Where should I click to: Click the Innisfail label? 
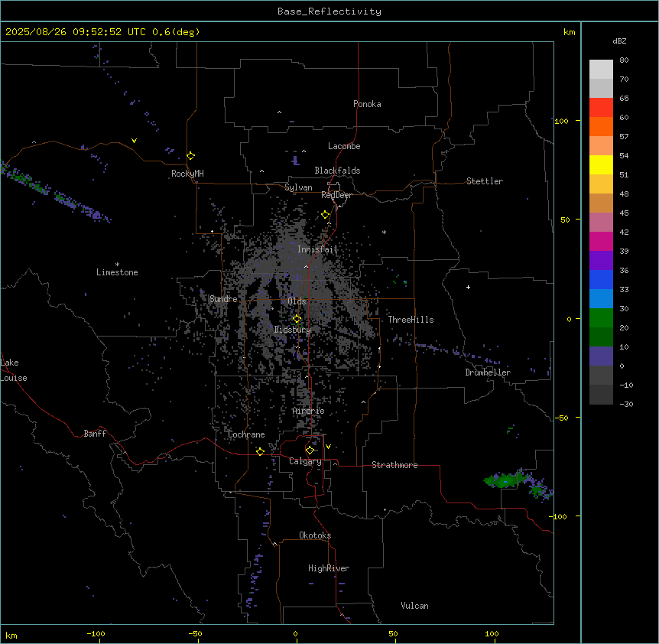318,249
